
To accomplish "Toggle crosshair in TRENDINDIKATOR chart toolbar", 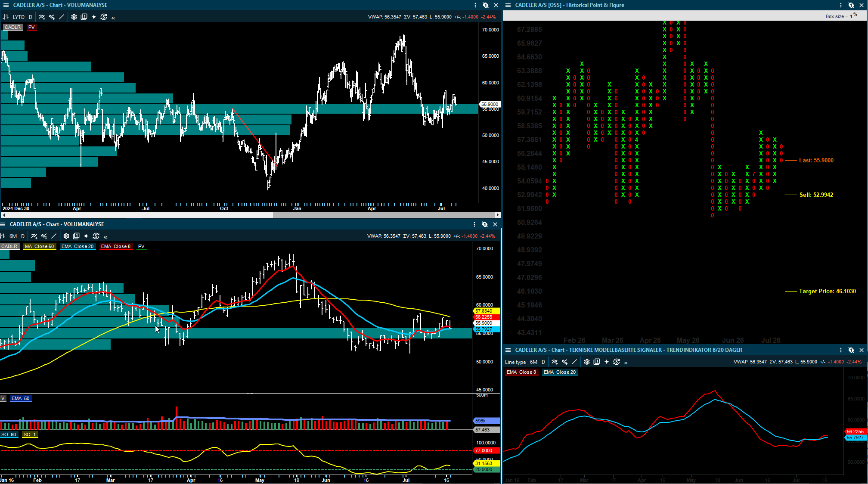I will 607,362.
